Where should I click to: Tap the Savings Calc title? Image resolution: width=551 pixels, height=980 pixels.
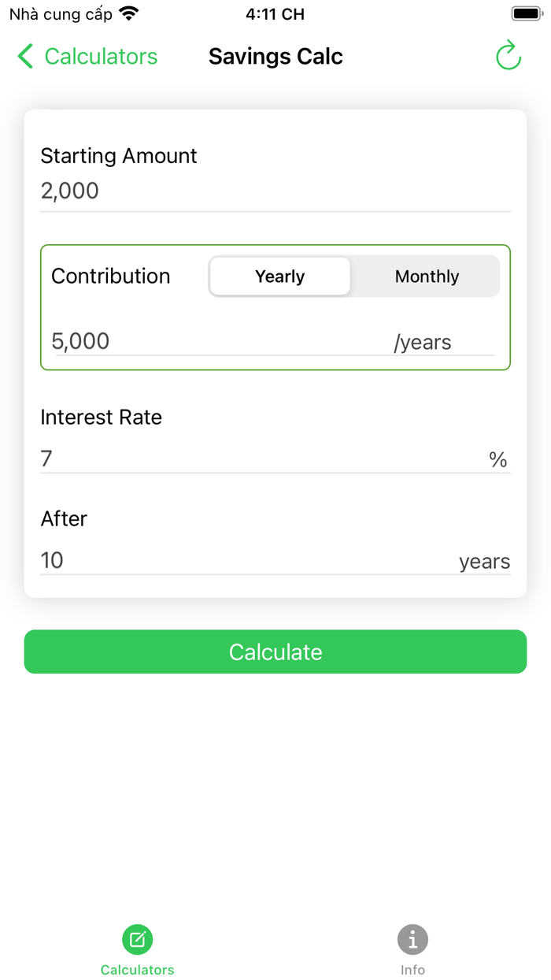(275, 56)
